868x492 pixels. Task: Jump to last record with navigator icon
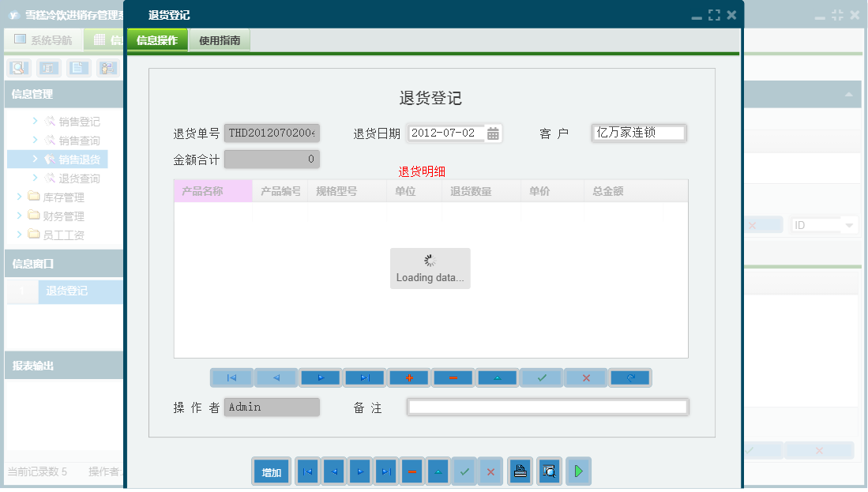364,377
